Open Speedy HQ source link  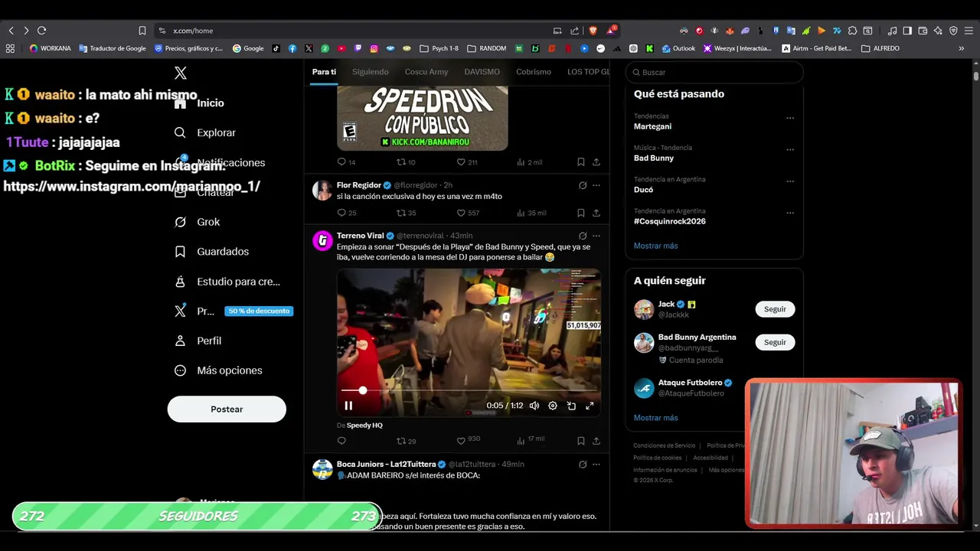pos(364,425)
